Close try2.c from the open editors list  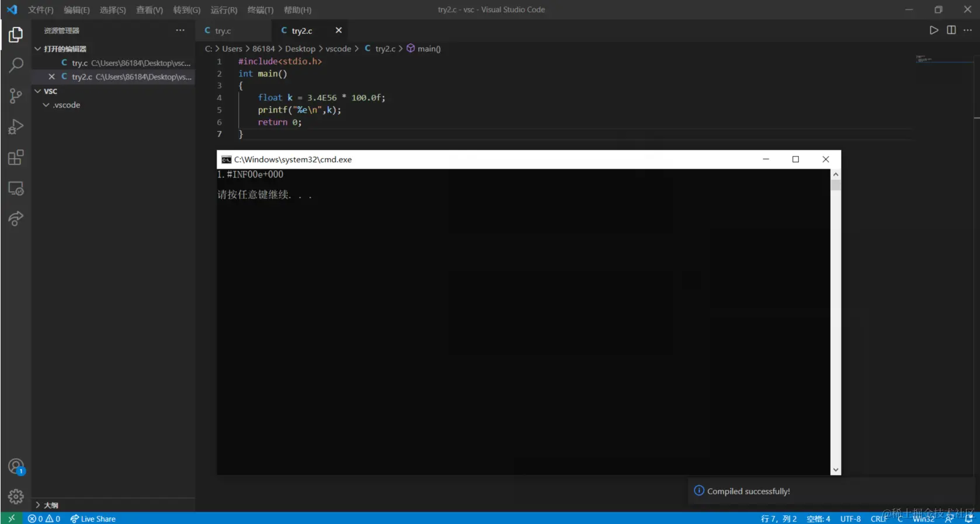coord(51,76)
